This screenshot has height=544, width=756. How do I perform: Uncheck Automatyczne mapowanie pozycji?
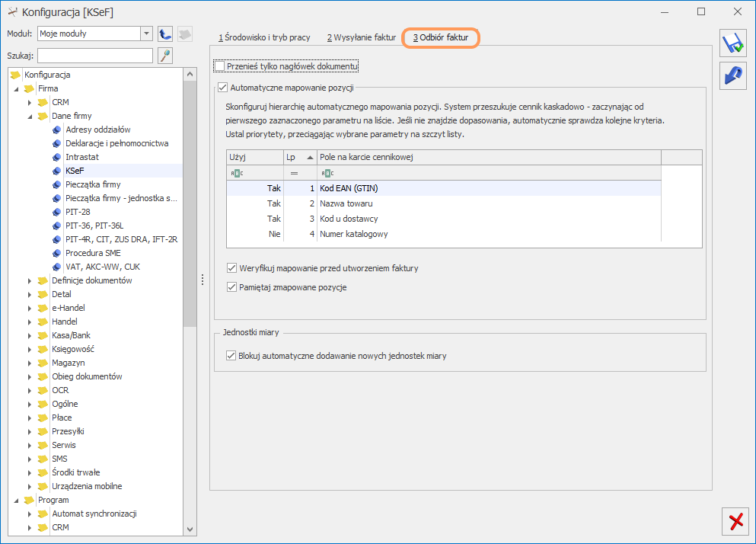click(223, 88)
